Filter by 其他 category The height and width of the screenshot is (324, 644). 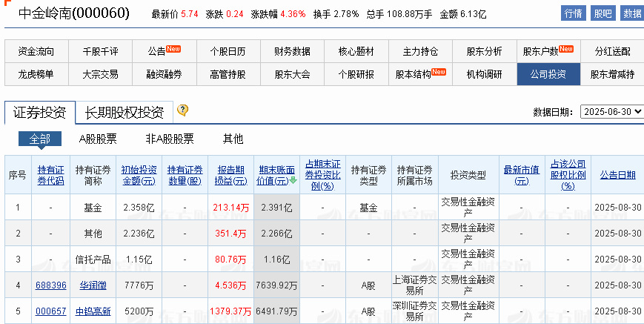(233, 139)
